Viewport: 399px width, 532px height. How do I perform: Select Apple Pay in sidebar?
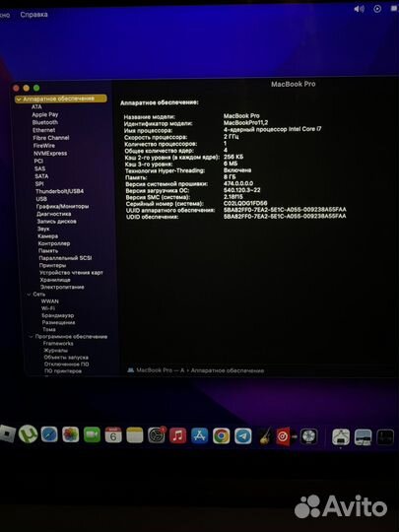(x=45, y=114)
